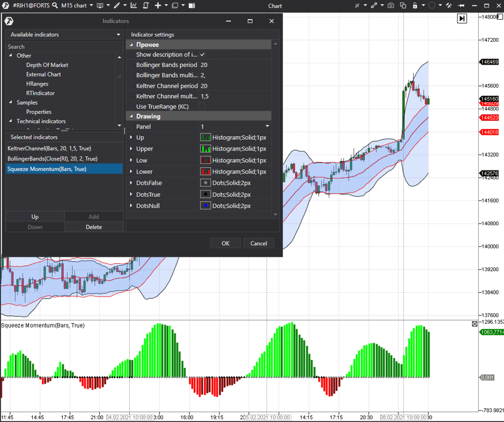Toggle the side panel layout icon
The image size is (504, 422).
click(x=192, y=5)
